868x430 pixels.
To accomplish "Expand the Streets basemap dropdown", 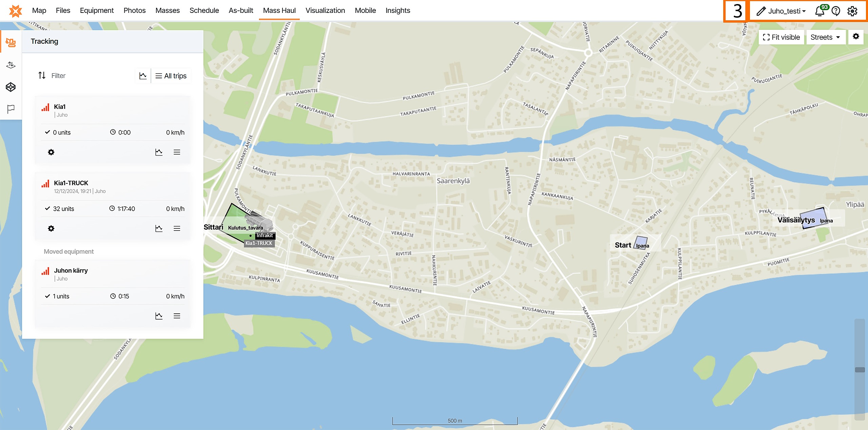I will tap(825, 37).
